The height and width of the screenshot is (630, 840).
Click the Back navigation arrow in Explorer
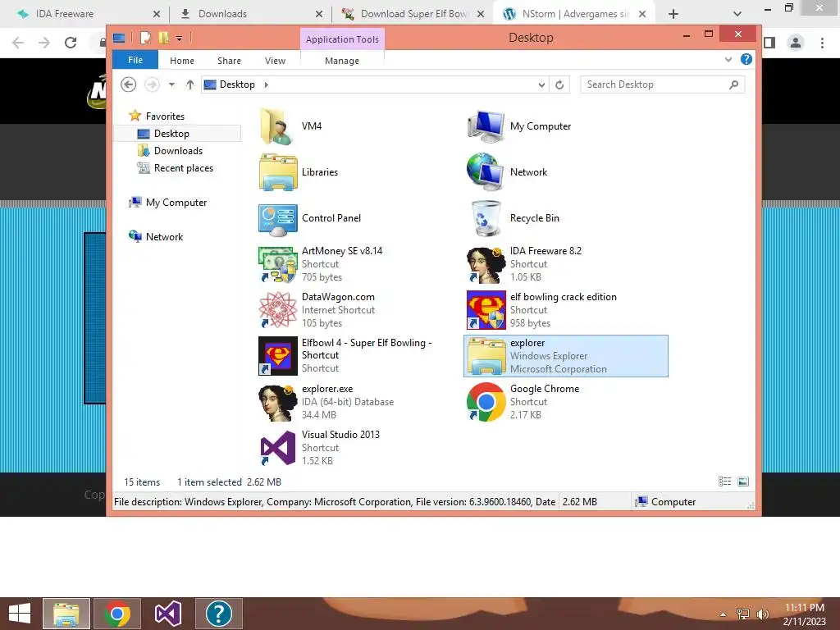tap(129, 84)
